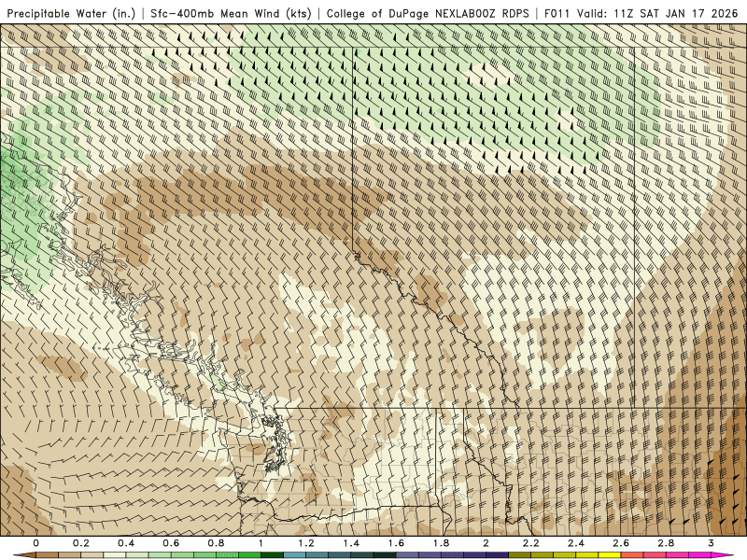
Task: Click 'College of DuPage NEXLAB00Z RDPS' text
Action: click(x=428, y=13)
